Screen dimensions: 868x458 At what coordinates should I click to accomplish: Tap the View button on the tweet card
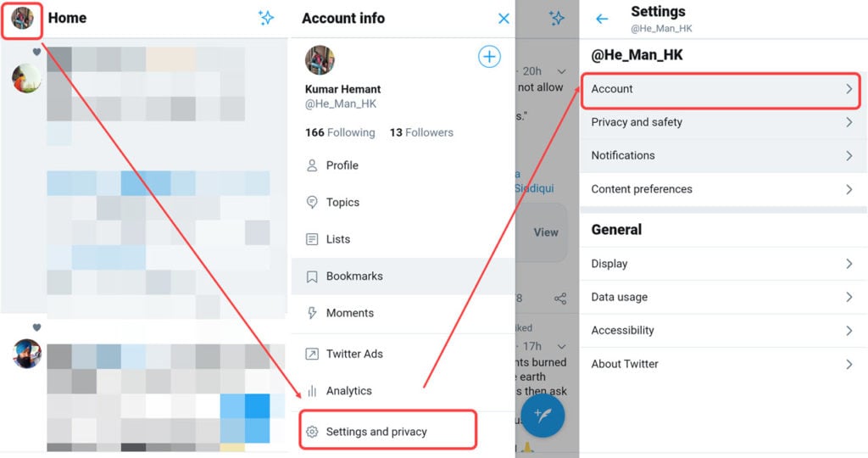coord(546,232)
